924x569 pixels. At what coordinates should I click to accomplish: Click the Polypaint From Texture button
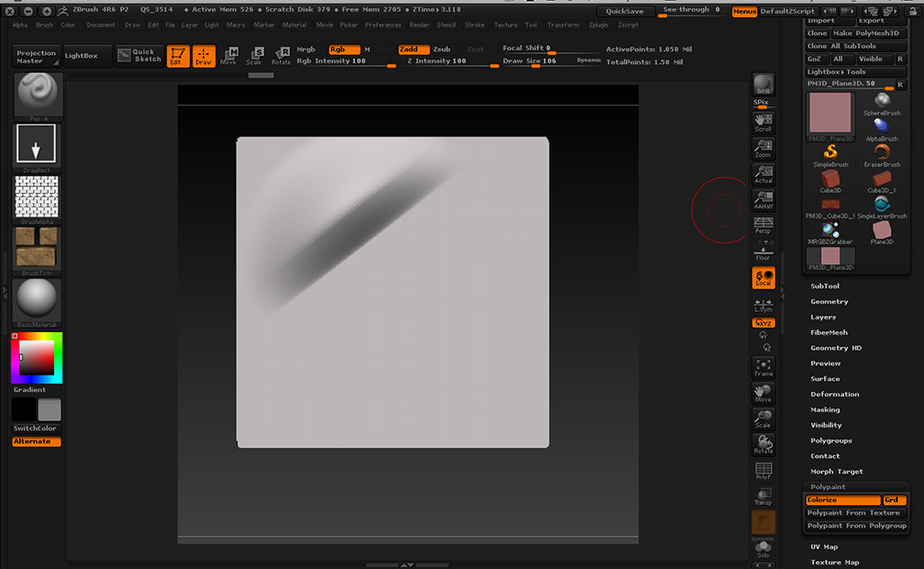pyautogui.click(x=854, y=512)
